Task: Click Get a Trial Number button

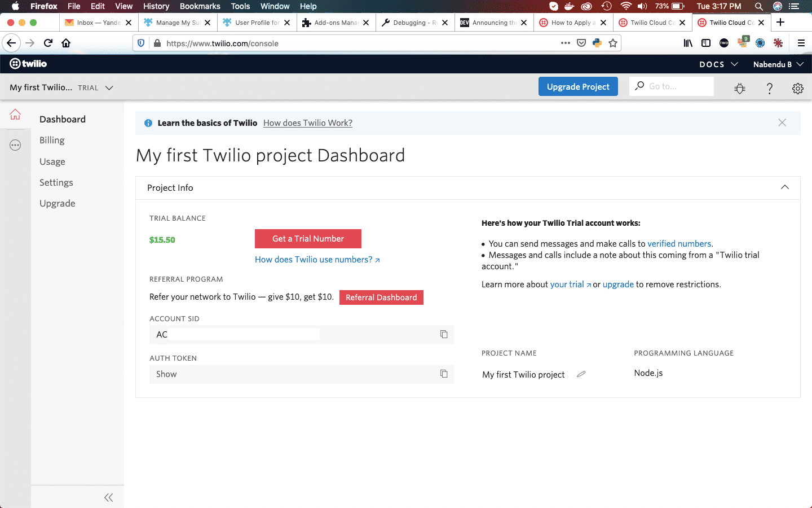Action: [x=308, y=239]
